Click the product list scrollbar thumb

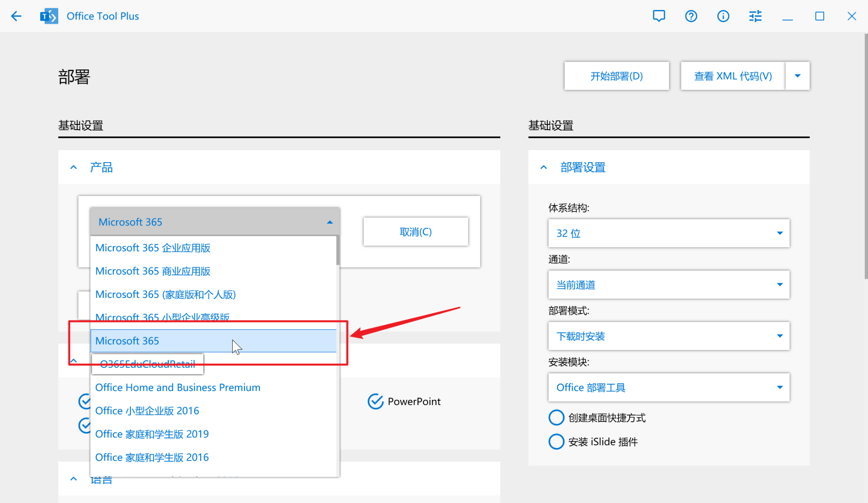point(338,250)
